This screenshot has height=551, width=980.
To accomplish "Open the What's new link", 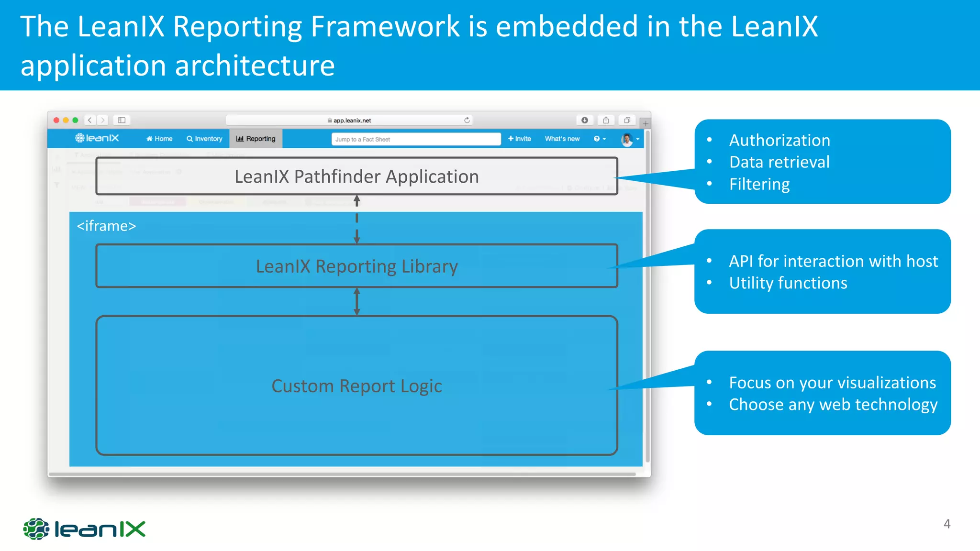I will click(562, 139).
